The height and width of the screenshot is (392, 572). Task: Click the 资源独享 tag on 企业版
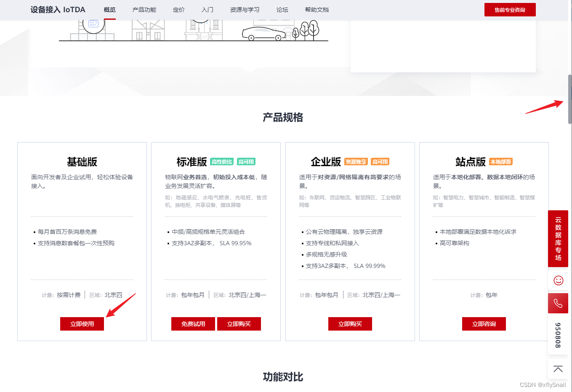click(356, 162)
